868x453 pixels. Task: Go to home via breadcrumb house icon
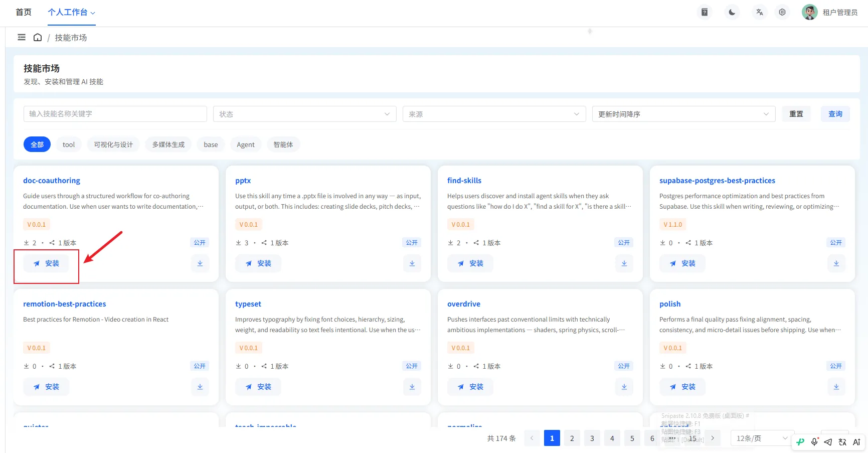coord(38,37)
